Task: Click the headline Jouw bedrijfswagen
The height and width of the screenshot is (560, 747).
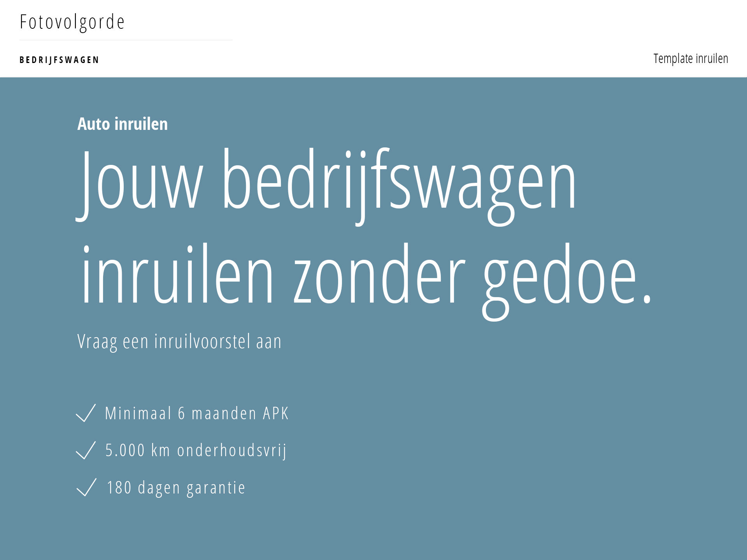Action: click(326, 187)
